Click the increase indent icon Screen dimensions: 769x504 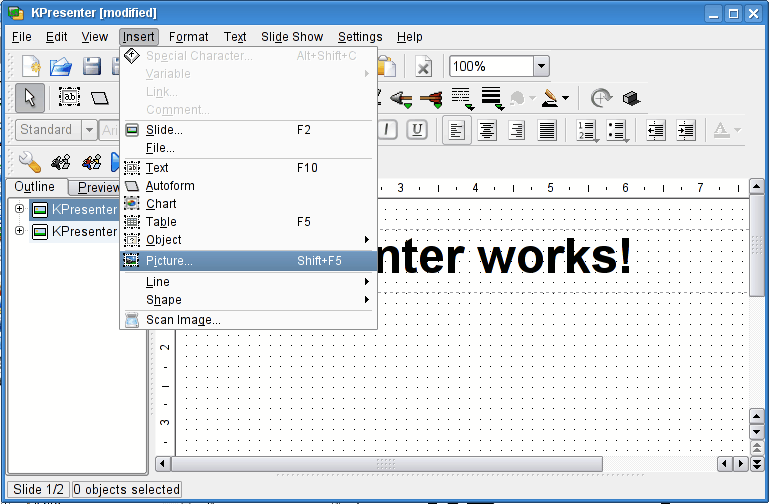685,130
